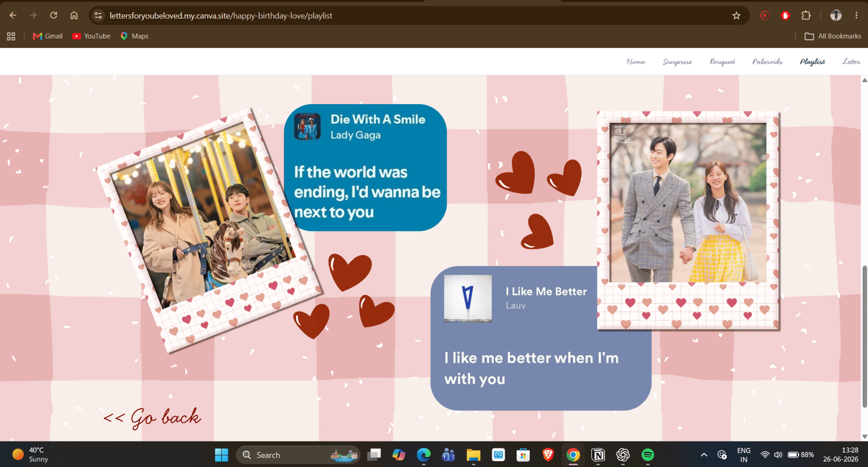
Task: Click the scrollbar up arrow
Action: 865,80
